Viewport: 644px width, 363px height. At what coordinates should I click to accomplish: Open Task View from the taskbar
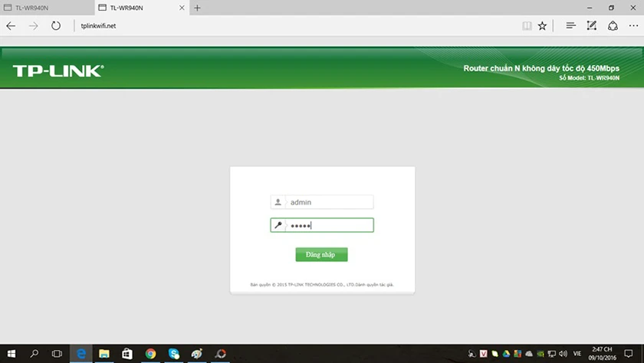(57, 354)
